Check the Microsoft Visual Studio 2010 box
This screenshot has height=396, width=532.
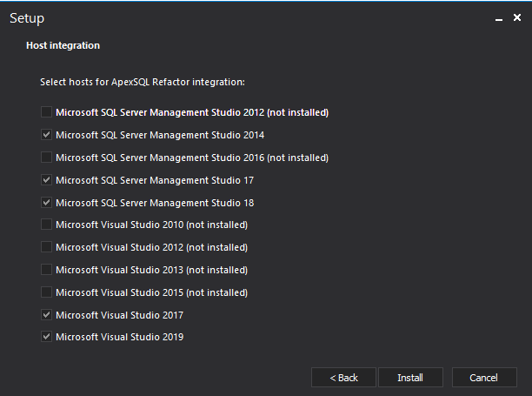46,225
